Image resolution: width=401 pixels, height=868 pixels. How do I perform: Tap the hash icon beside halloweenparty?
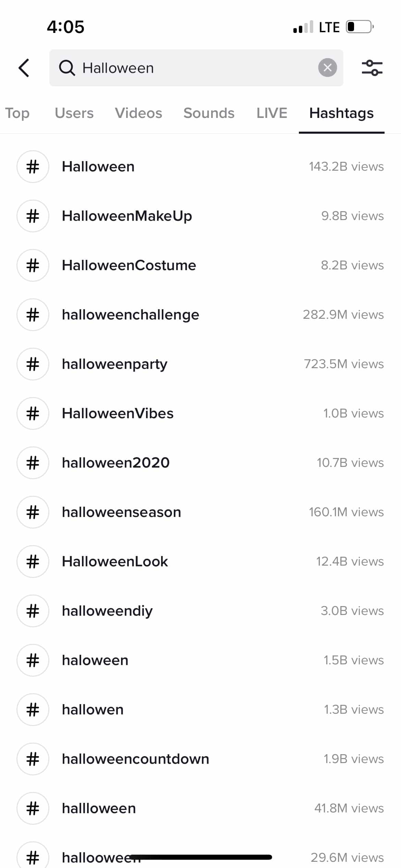tap(33, 364)
